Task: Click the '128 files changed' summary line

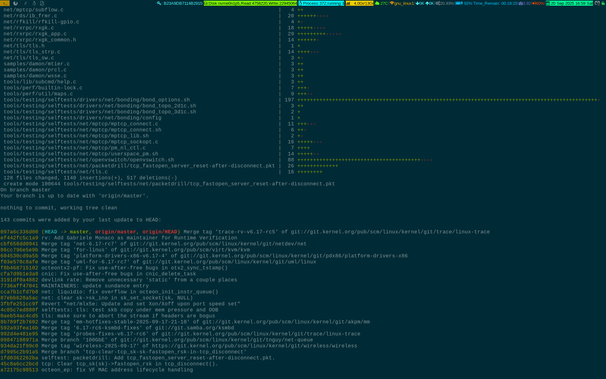Action: click(90, 178)
